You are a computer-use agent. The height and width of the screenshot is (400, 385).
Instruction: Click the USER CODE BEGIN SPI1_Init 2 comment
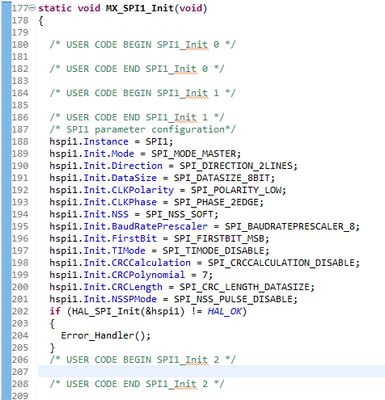click(143, 360)
